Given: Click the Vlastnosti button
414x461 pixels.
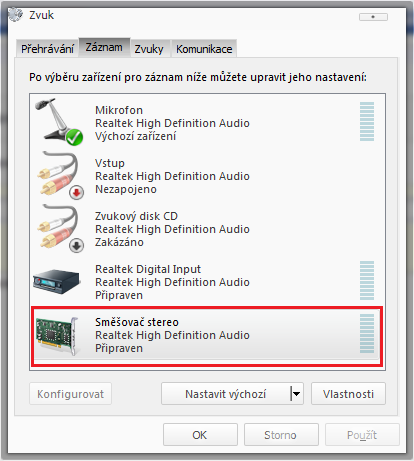Looking at the screenshot, I should pyautogui.click(x=348, y=394).
